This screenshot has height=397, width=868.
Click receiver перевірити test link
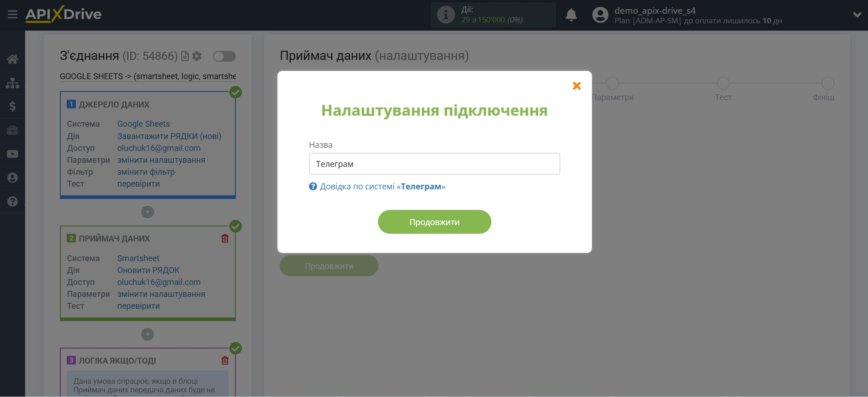point(138,306)
